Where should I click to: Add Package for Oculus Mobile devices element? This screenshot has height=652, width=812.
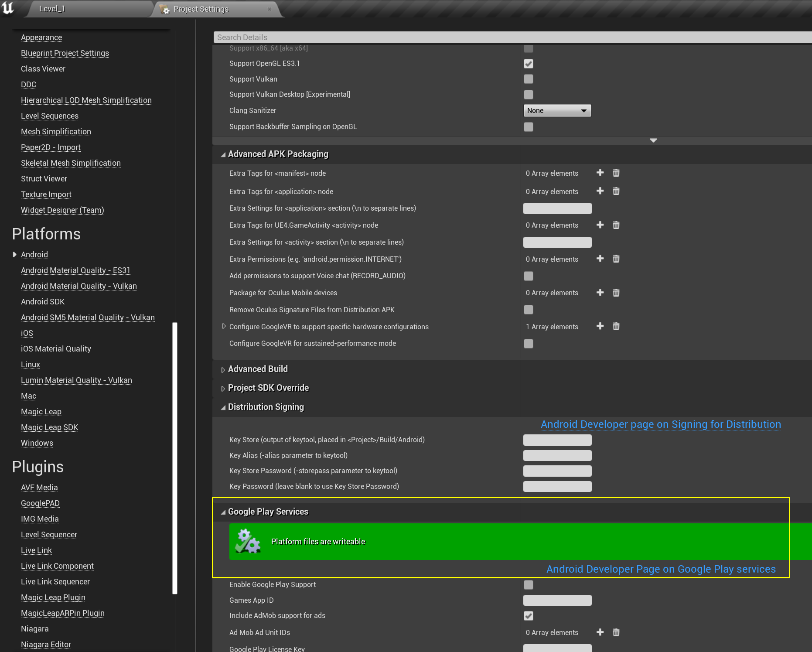[600, 293]
